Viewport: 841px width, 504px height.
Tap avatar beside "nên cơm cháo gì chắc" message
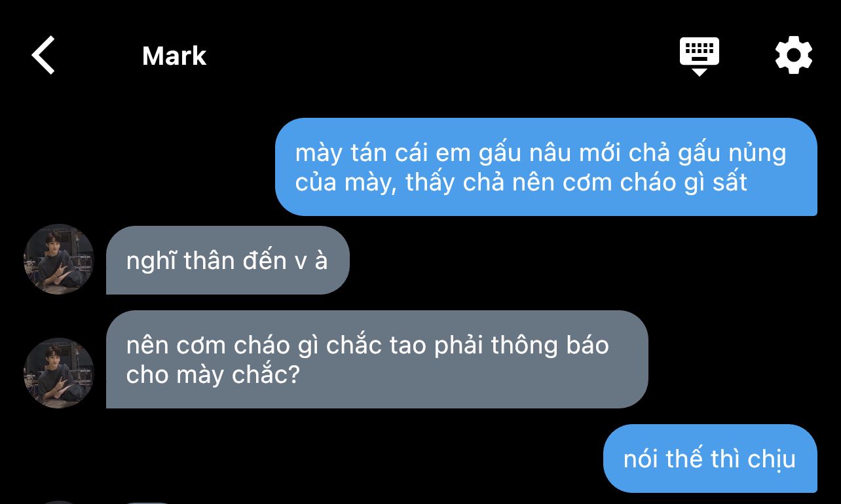[x=59, y=373]
